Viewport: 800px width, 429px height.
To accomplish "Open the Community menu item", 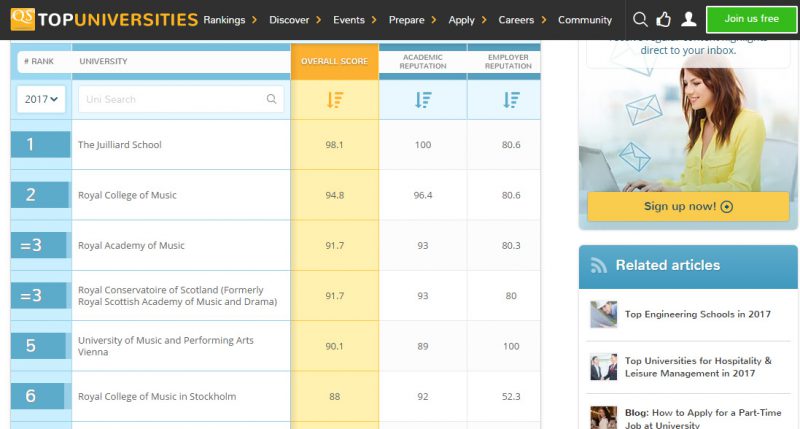I will pos(585,20).
